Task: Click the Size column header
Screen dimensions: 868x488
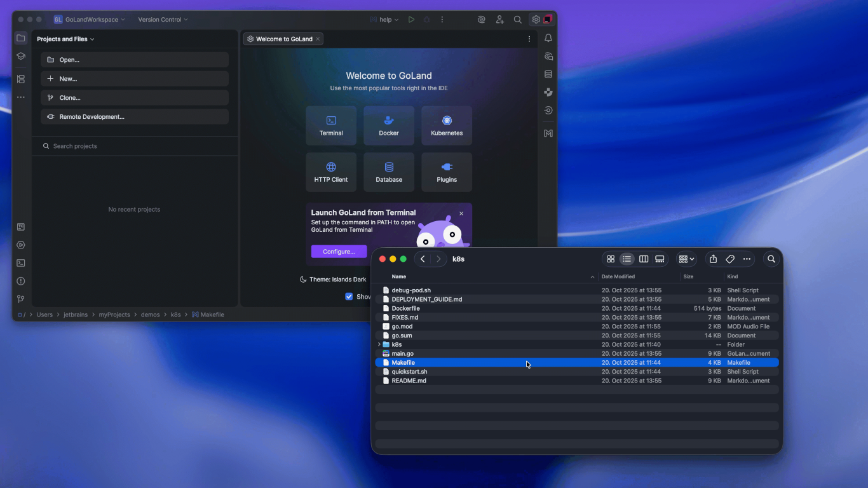Action: click(x=688, y=276)
